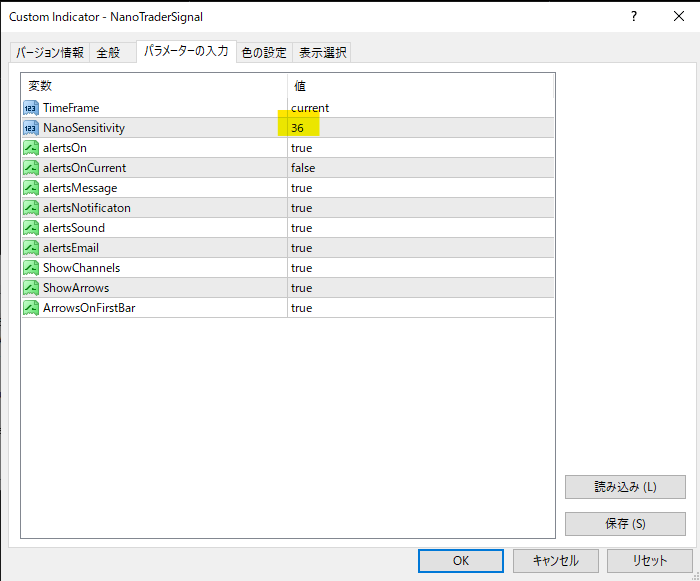Select the NanoSensitivity value 36

(297, 128)
